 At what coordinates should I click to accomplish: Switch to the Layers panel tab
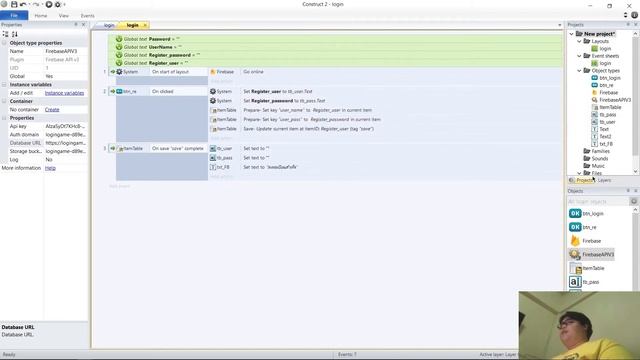pos(604,180)
